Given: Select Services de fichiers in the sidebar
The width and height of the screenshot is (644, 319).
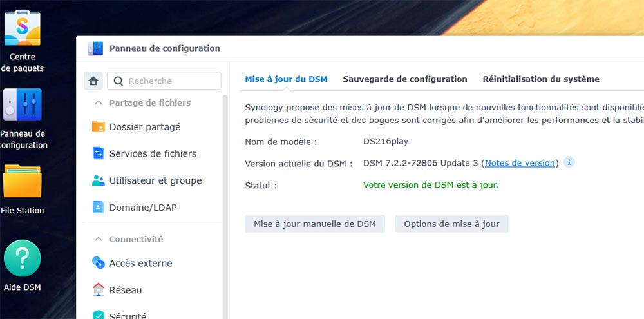Looking at the screenshot, I should click(153, 153).
